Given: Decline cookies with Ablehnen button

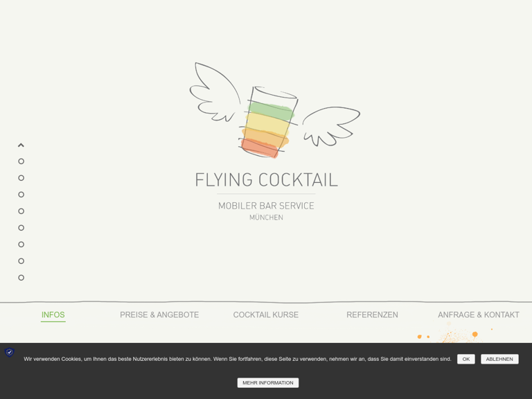Looking at the screenshot, I should [499, 359].
